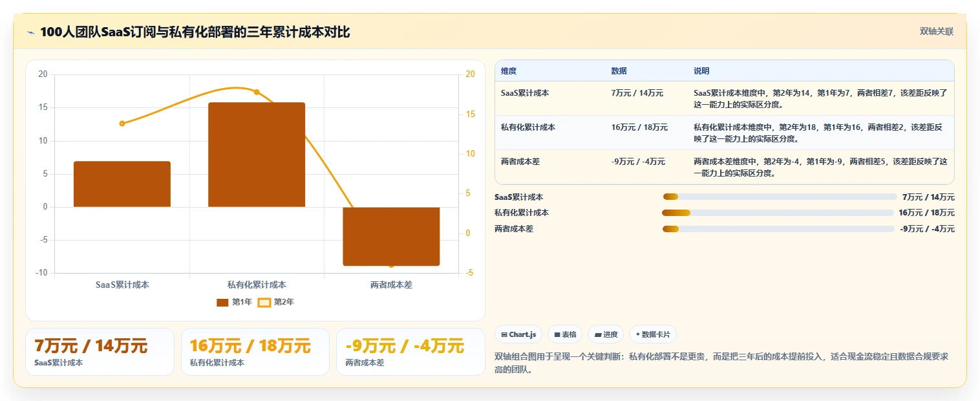Open the 7万元 / 14万元 data card

point(100,352)
